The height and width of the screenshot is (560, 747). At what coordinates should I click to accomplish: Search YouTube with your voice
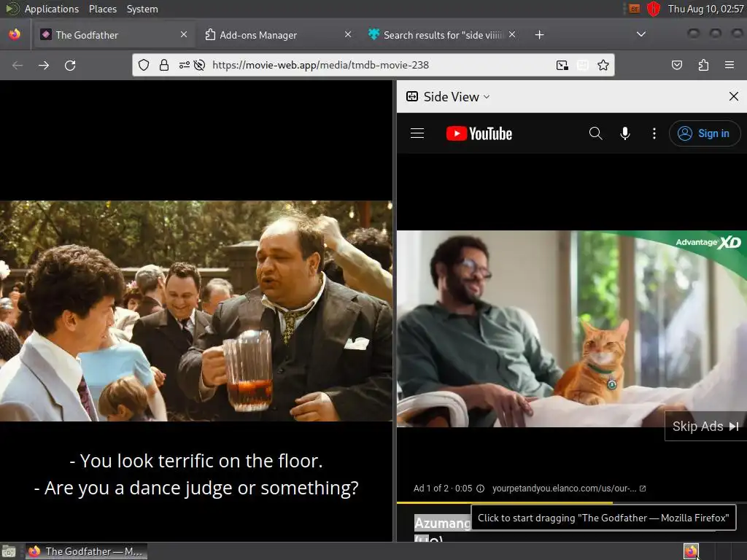tap(625, 133)
